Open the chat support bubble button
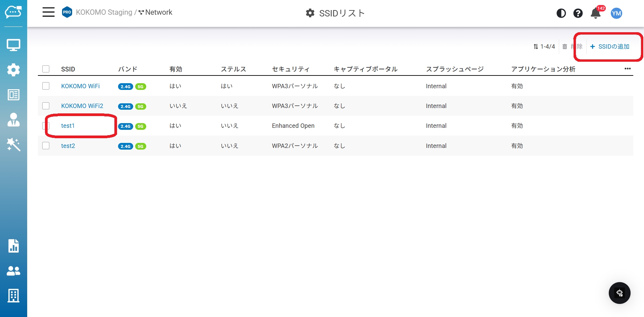This screenshot has height=317, width=644. 619,293
